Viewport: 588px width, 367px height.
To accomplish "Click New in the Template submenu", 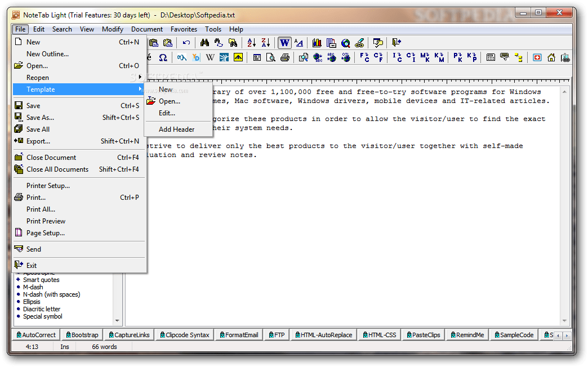I will tap(165, 89).
